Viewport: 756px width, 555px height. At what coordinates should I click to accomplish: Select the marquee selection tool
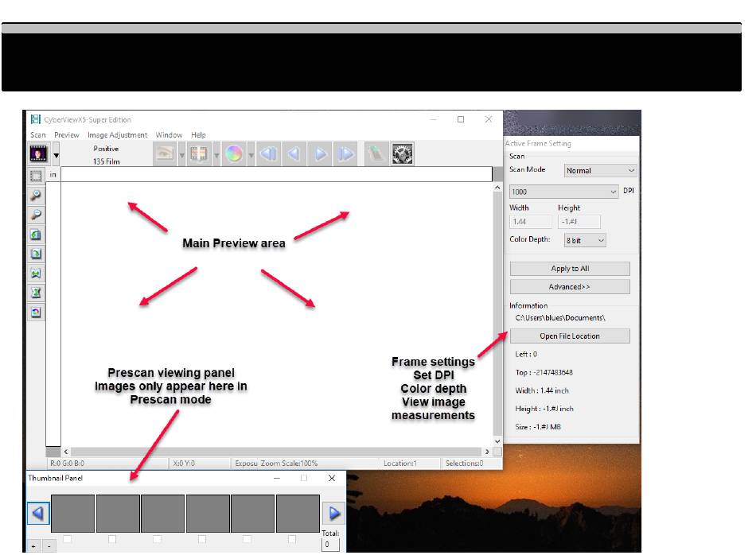pos(36,176)
